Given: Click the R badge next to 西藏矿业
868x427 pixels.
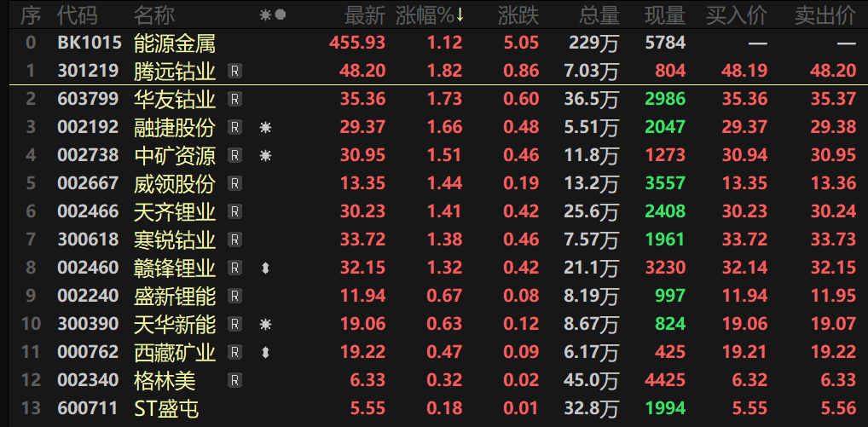Looking at the screenshot, I should coord(234,352).
